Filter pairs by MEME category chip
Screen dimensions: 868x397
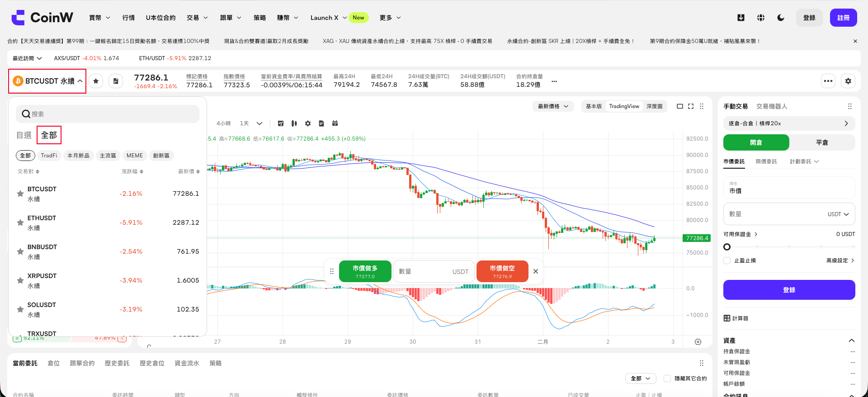pyautogui.click(x=135, y=156)
